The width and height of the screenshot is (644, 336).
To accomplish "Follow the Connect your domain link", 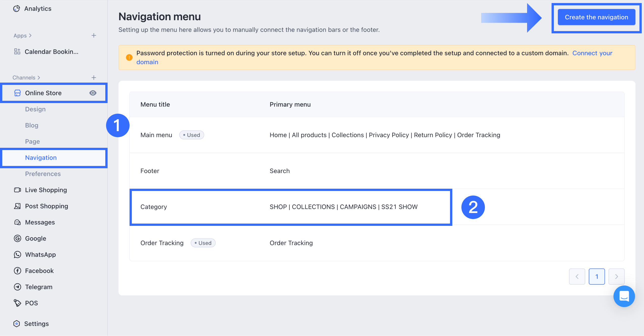I will tap(592, 53).
